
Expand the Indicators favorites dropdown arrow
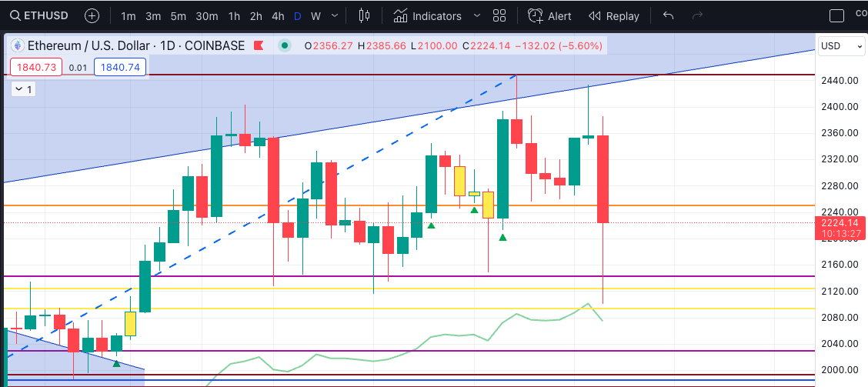coord(476,16)
